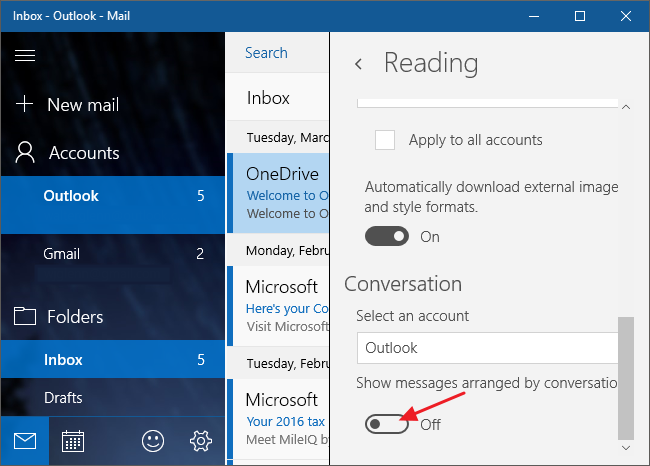Click the Search box
Image resolution: width=650 pixels, height=466 pixels.
[x=277, y=53]
